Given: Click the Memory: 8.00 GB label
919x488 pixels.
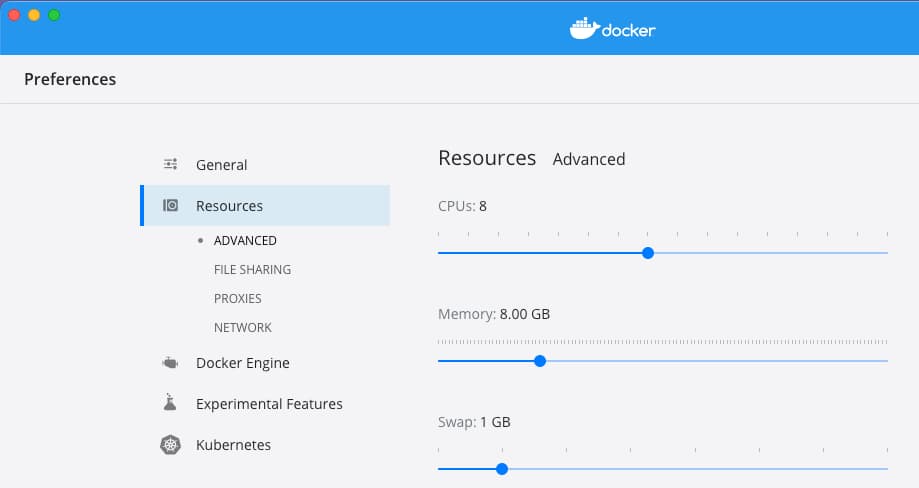Looking at the screenshot, I should coord(494,314).
